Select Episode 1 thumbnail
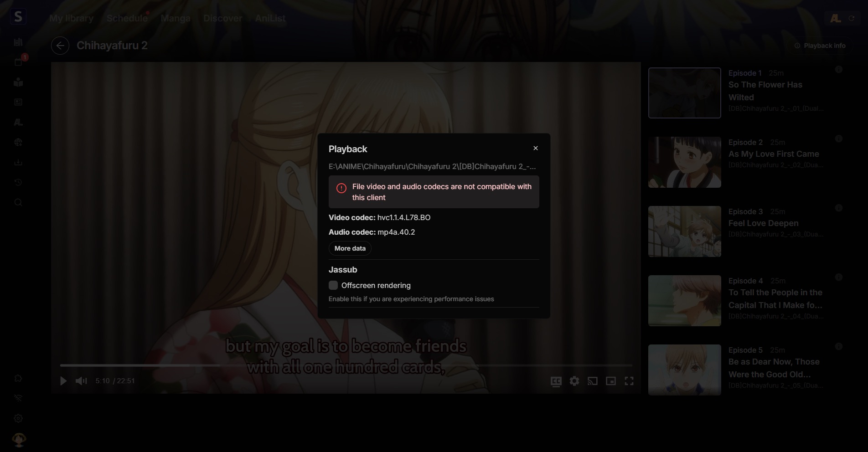This screenshot has height=452, width=868. coord(685,93)
